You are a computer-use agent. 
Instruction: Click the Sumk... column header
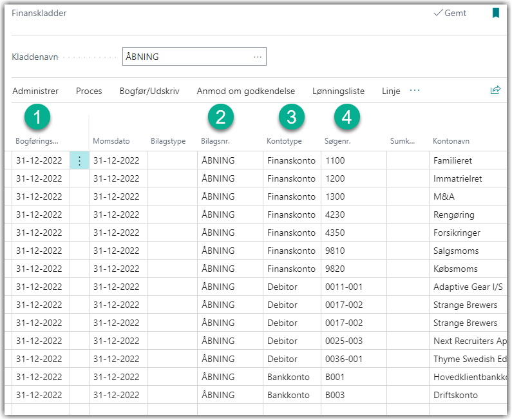point(403,141)
